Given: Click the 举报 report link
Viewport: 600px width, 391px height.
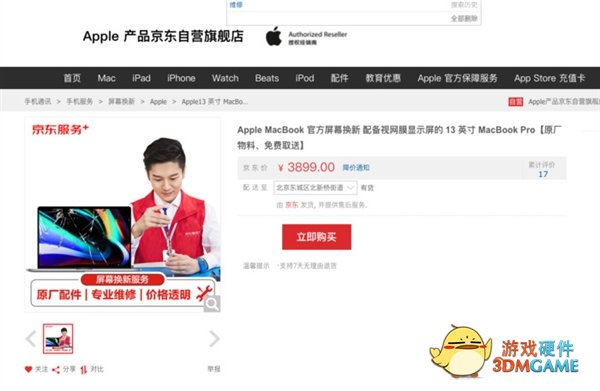Looking at the screenshot, I should pos(214,369).
